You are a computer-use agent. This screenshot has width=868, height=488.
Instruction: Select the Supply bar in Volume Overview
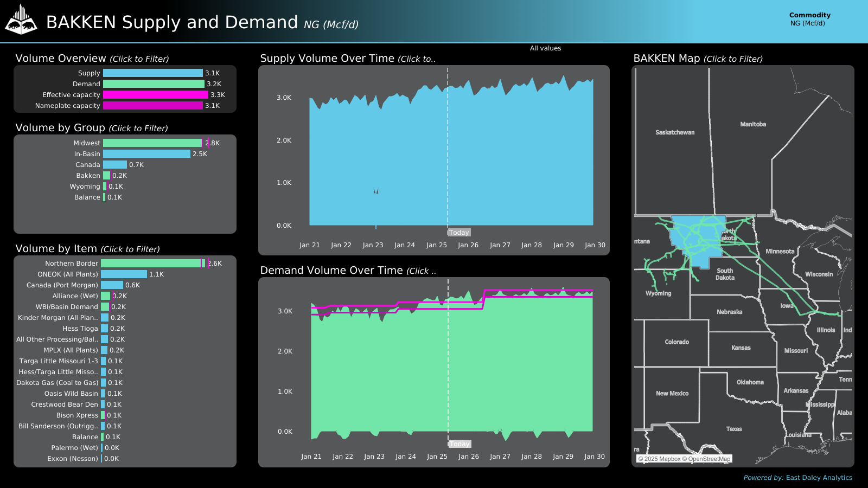tap(153, 73)
